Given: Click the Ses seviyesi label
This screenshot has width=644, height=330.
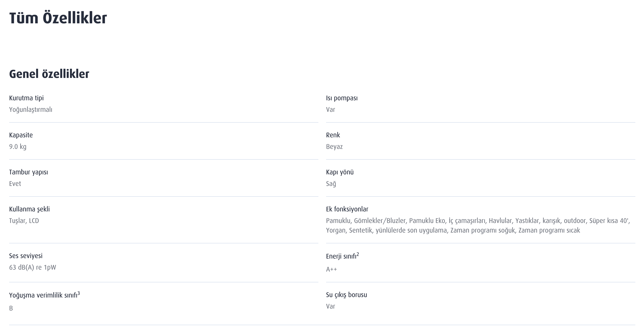Looking at the screenshot, I should [26, 256].
